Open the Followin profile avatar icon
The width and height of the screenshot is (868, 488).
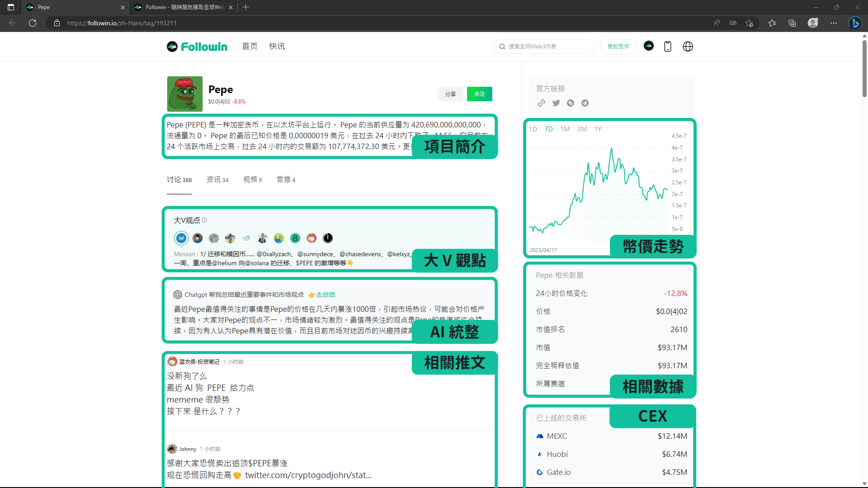click(x=649, y=46)
